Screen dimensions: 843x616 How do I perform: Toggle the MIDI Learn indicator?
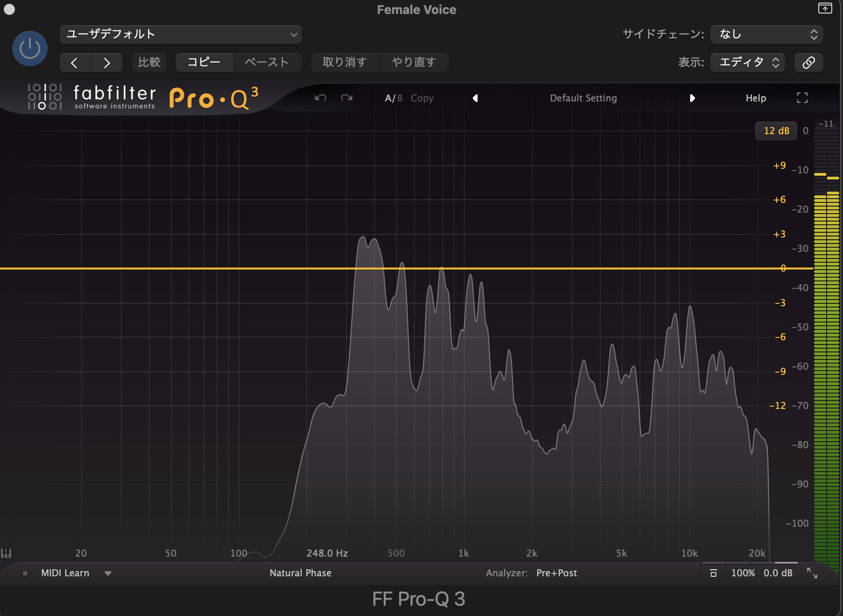(25, 573)
